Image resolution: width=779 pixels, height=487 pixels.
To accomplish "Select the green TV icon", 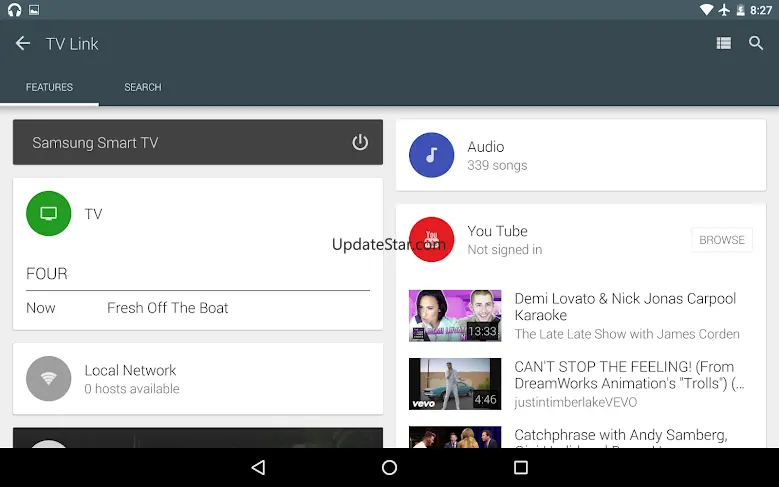I will 48,214.
